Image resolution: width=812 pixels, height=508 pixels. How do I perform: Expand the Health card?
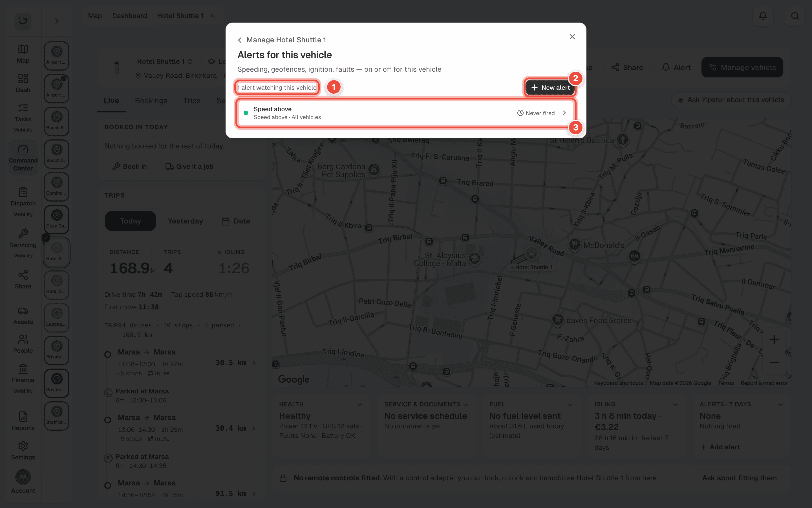[360, 404]
